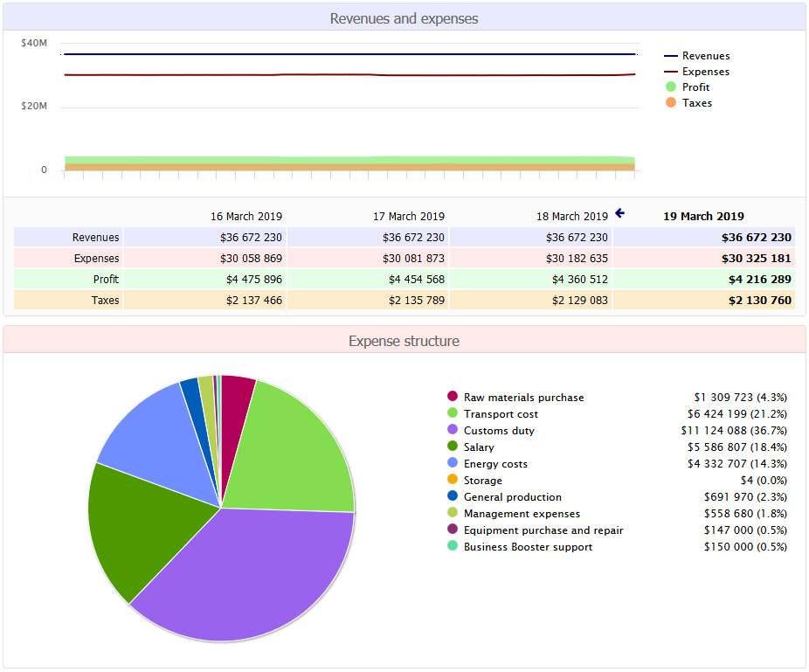809x672 pixels.
Task: Click the back arrow to show earlier dates
Action: 619,212
